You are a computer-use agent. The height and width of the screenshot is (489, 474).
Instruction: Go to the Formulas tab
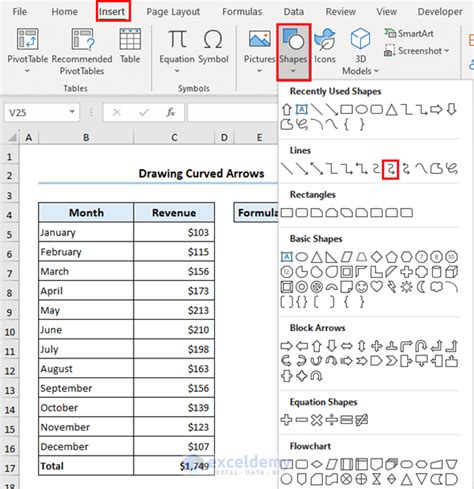[x=242, y=12]
